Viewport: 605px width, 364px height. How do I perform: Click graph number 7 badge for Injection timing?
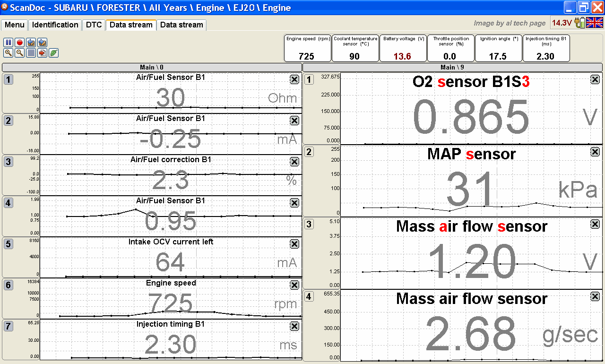point(9,326)
